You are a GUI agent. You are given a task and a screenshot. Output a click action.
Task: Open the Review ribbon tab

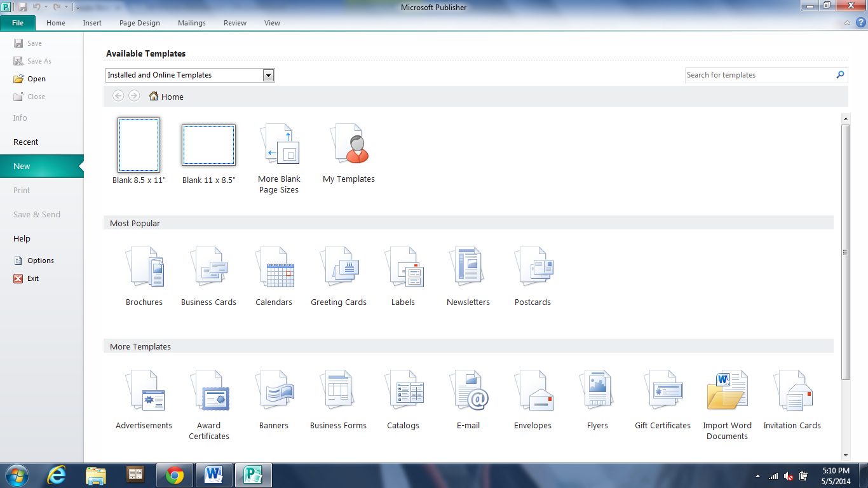235,23
